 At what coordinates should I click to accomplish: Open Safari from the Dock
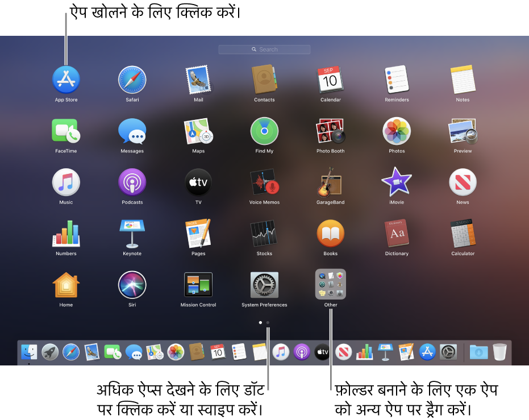tap(71, 352)
